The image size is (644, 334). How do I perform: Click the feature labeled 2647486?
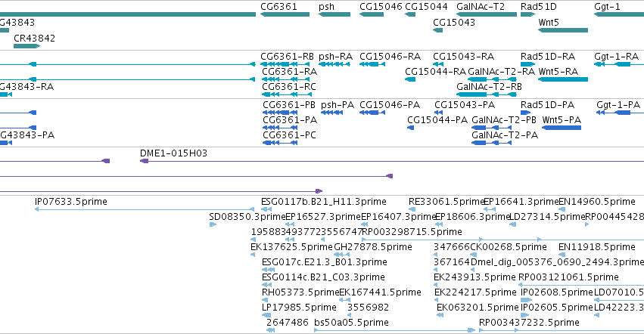[270, 330]
